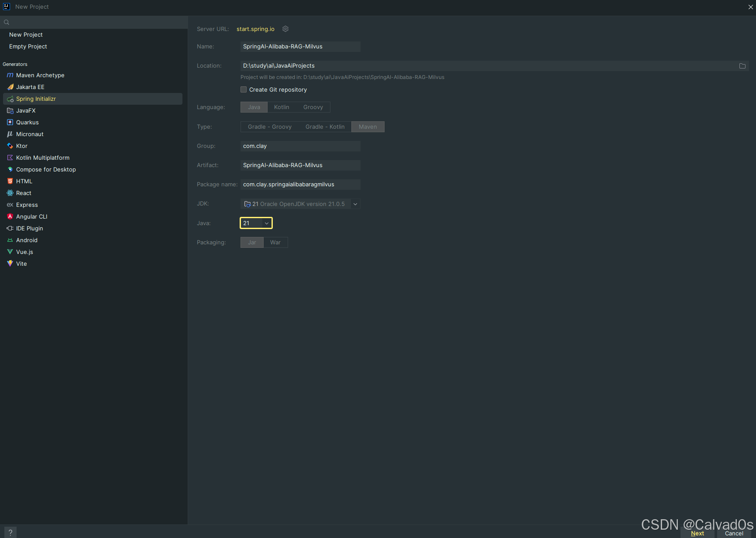Select Kotlin as the language
Viewport: 756px width, 538px height.
282,107
